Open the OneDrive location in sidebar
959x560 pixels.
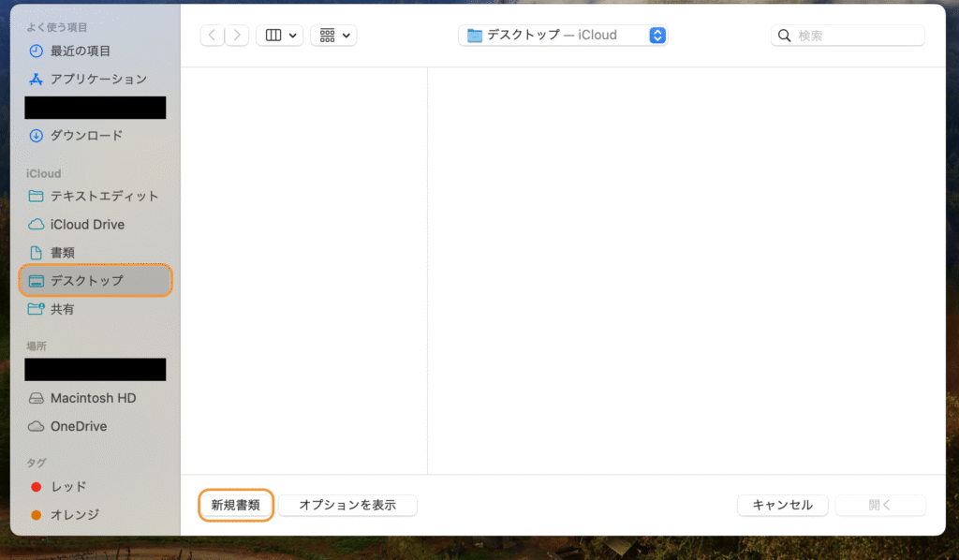79,426
